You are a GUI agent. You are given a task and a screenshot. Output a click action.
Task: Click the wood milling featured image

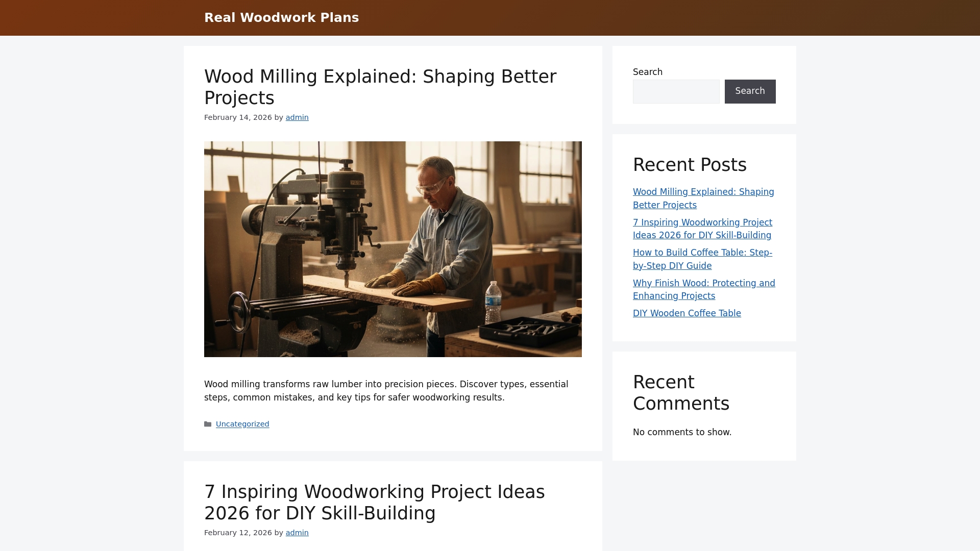click(393, 249)
